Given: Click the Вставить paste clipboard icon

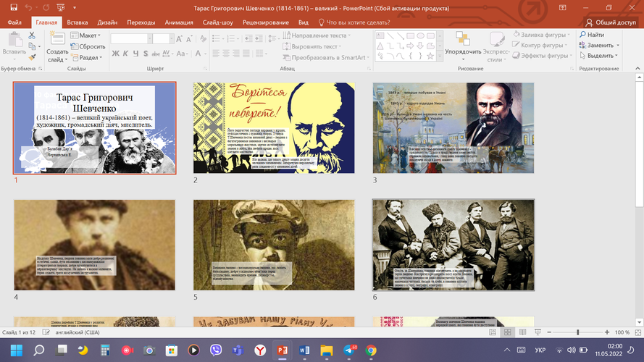Looking at the screenshot, I should click(x=14, y=40).
